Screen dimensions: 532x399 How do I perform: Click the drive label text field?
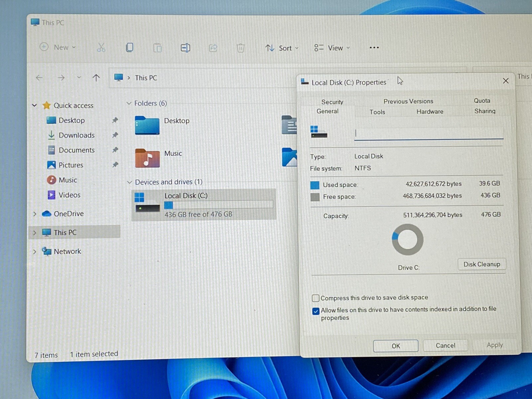pos(428,133)
